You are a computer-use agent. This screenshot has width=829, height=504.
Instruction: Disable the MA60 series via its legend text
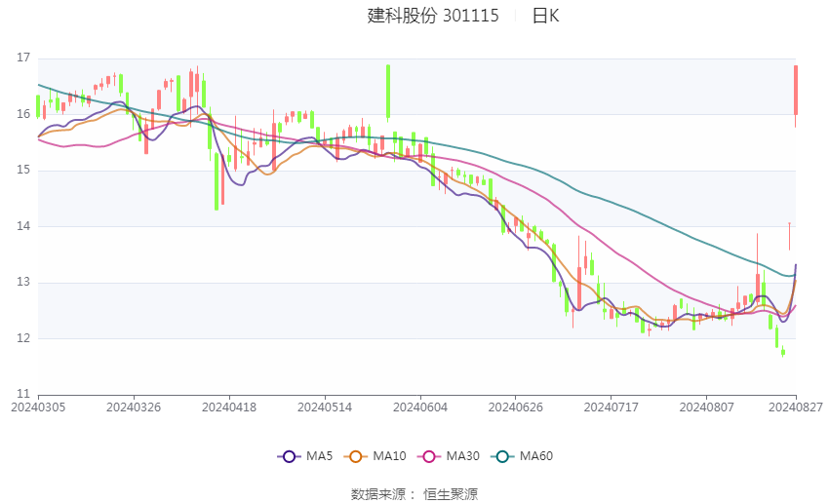[536, 456]
